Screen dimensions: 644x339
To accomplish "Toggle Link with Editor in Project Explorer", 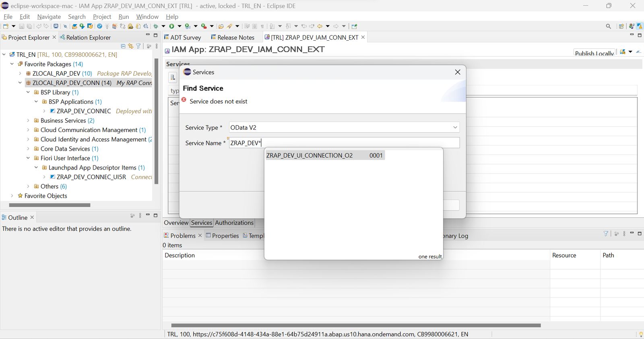I will [130, 46].
